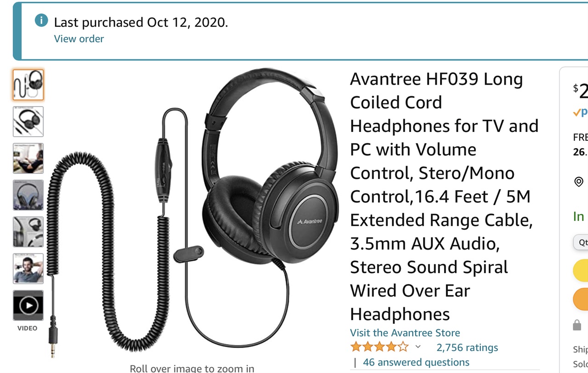Select the fourth thumbnail of headphone closeup
Screen dimensions: 588x373
tap(28, 195)
